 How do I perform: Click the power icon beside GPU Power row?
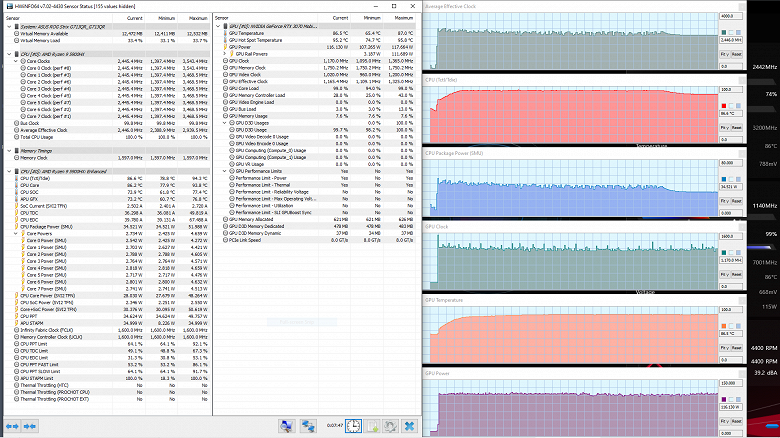tap(225, 47)
